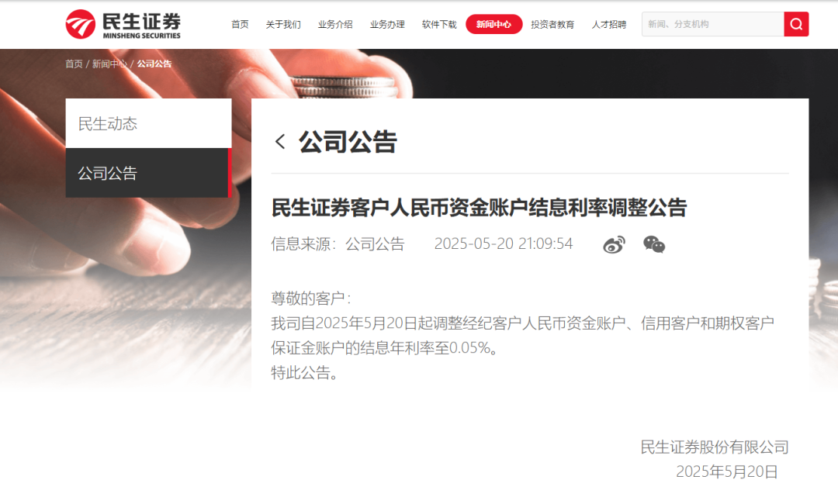This screenshot has width=838, height=504.
Task: Select the 新闻中心 navigation pill
Action: click(493, 25)
